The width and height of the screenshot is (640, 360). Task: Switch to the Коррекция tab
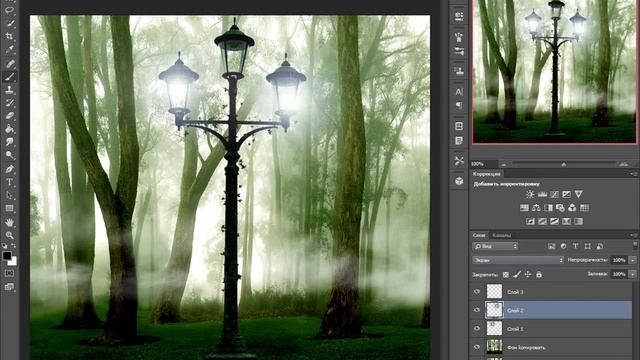tap(486, 174)
